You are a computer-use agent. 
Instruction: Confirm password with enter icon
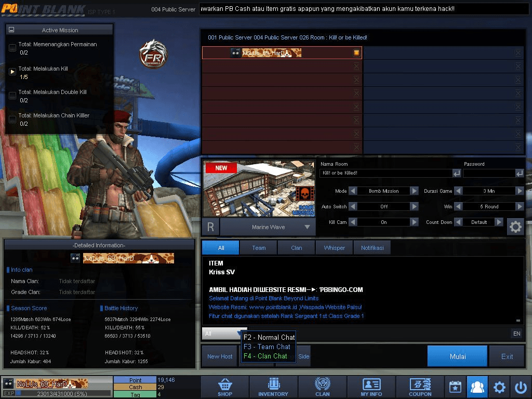point(520,174)
